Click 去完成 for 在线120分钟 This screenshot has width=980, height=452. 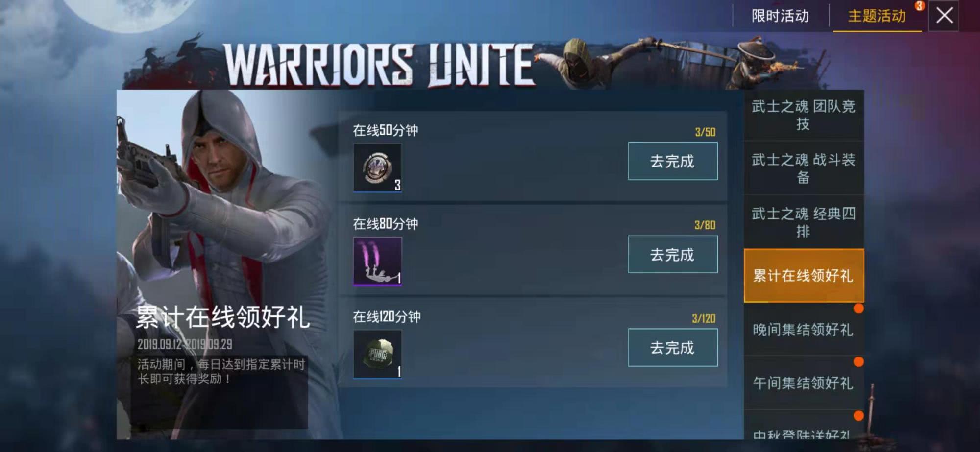coord(673,348)
